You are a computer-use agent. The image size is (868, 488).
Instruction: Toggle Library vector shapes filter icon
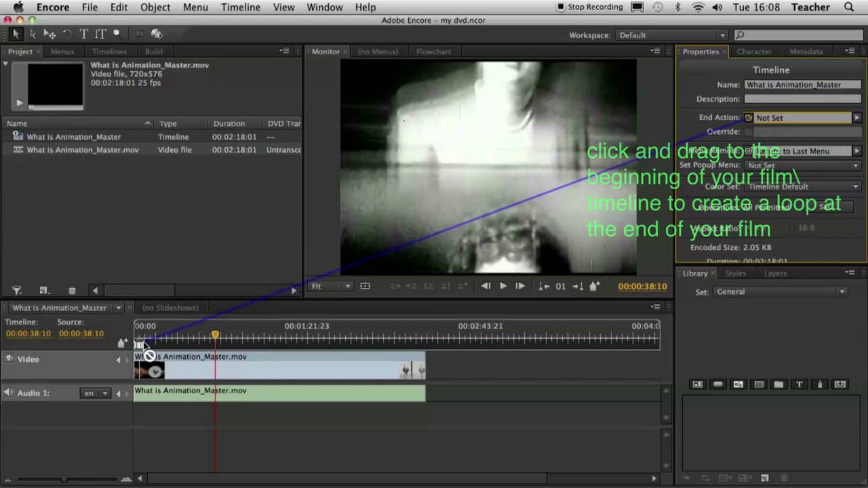tap(819, 384)
